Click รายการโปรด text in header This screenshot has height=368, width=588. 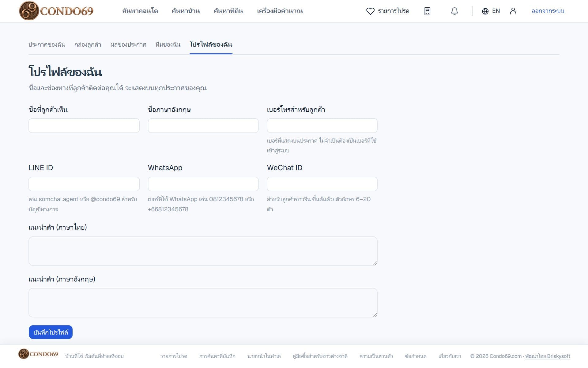394,11
